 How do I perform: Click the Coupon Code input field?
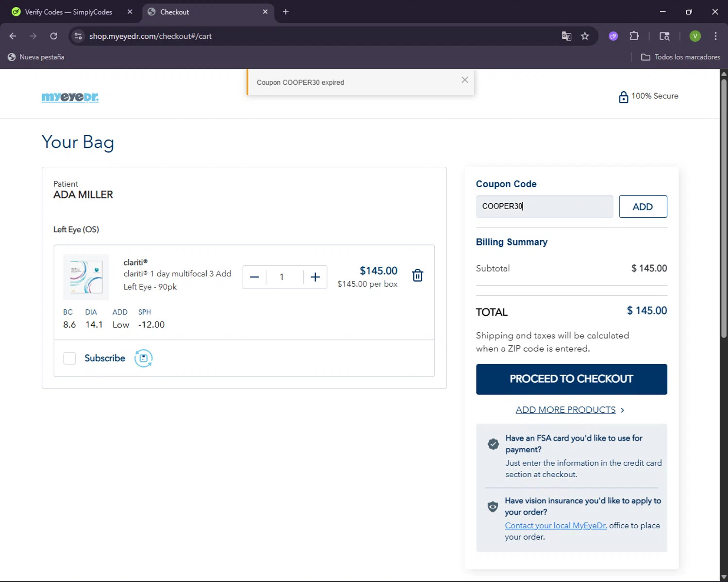click(545, 207)
